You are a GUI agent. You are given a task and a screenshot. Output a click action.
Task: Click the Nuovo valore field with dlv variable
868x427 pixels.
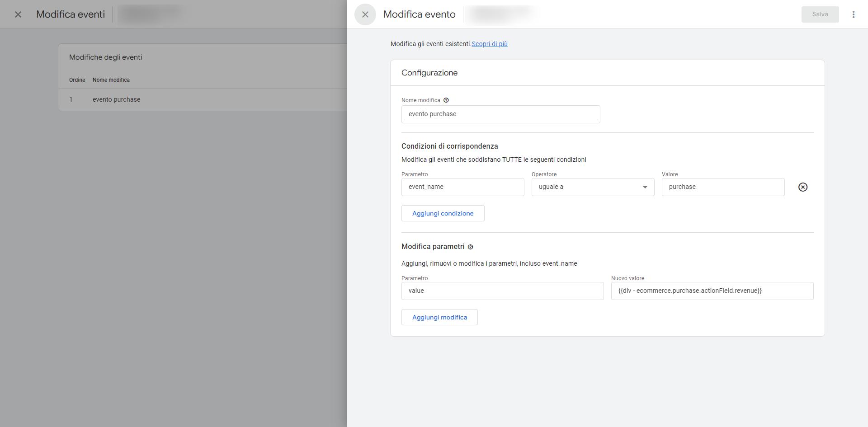[712, 291]
